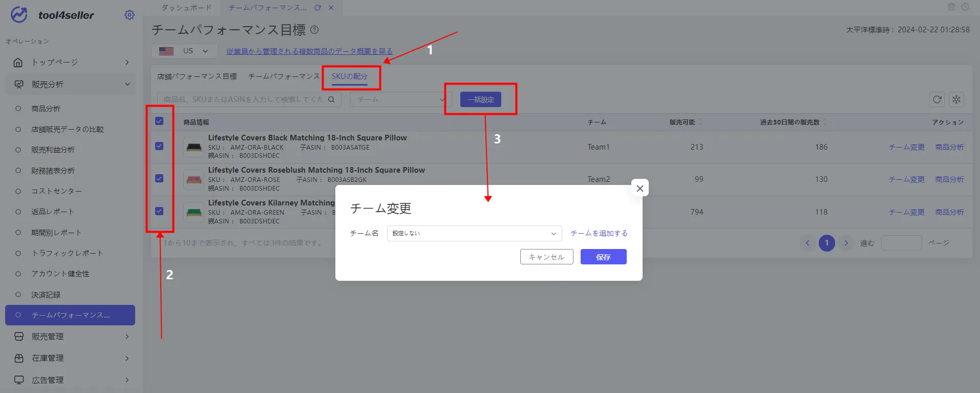Open the settings gear beside the tool4seller logo

click(x=130, y=15)
